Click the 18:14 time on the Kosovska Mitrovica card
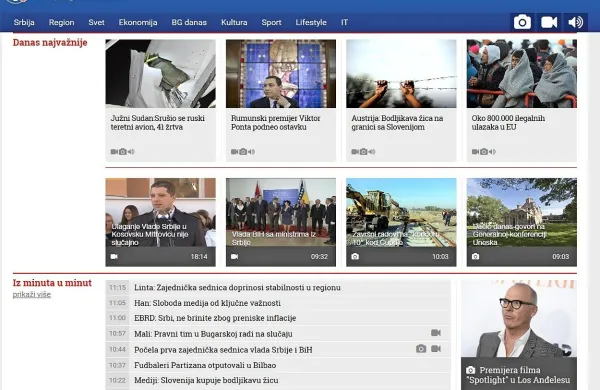Image resolution: width=600 pixels, height=390 pixels. coord(199,257)
